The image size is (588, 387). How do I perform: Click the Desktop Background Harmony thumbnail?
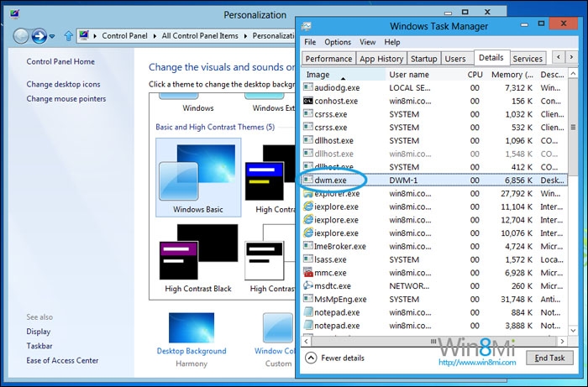pos(192,327)
